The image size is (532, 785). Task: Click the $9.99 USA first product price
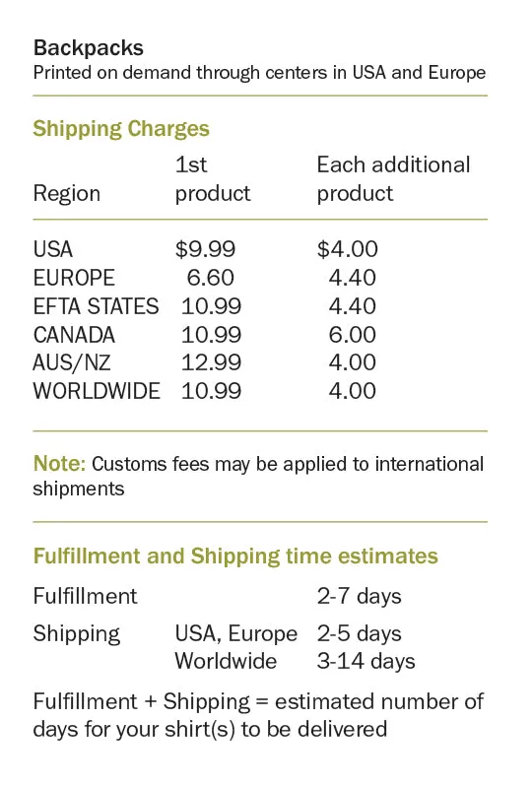(x=205, y=249)
